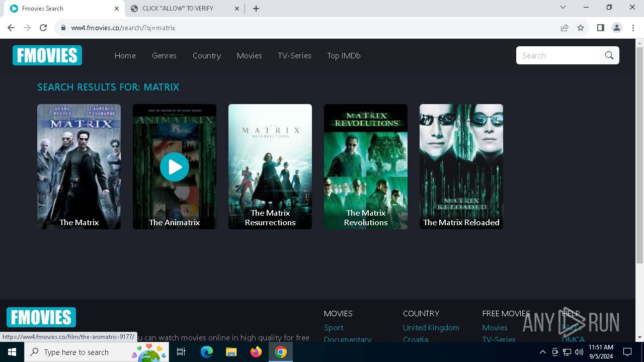Open a new browser tab
The image size is (644, 362).
click(256, 9)
